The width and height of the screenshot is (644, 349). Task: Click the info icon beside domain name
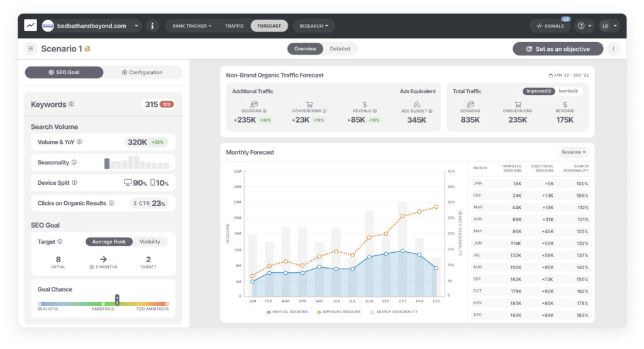(152, 26)
